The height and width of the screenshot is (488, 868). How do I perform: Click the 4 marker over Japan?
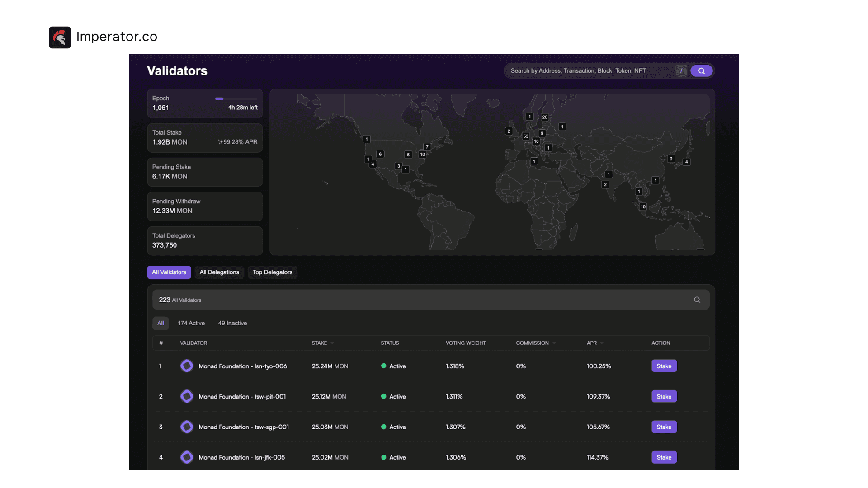687,162
